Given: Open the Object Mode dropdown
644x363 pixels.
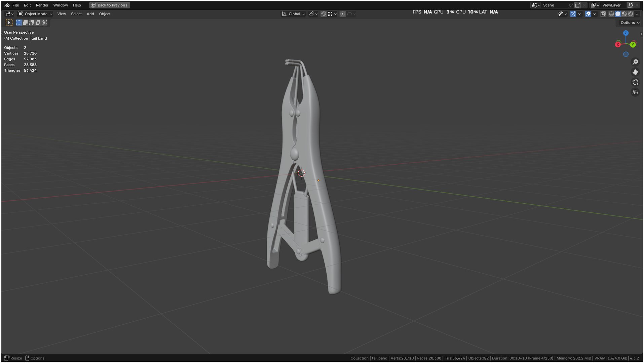Looking at the screenshot, I should tap(35, 14).
